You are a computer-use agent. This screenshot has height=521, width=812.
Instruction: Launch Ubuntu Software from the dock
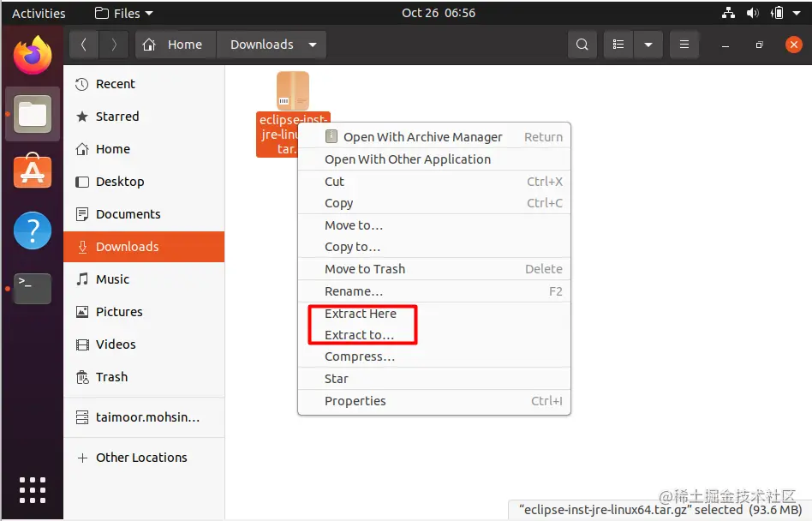tap(32, 171)
